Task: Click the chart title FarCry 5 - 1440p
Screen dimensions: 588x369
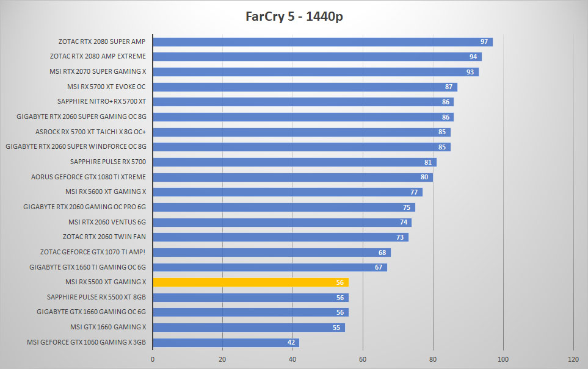Action: click(294, 16)
